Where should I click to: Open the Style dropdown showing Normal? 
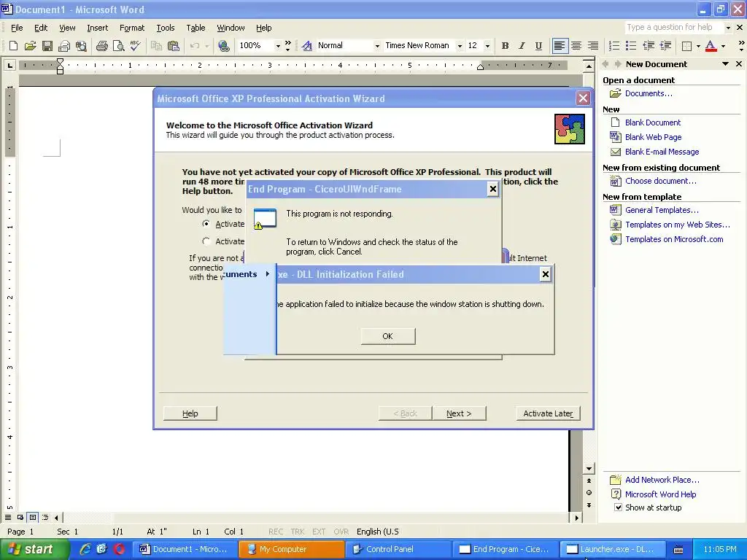(377, 46)
